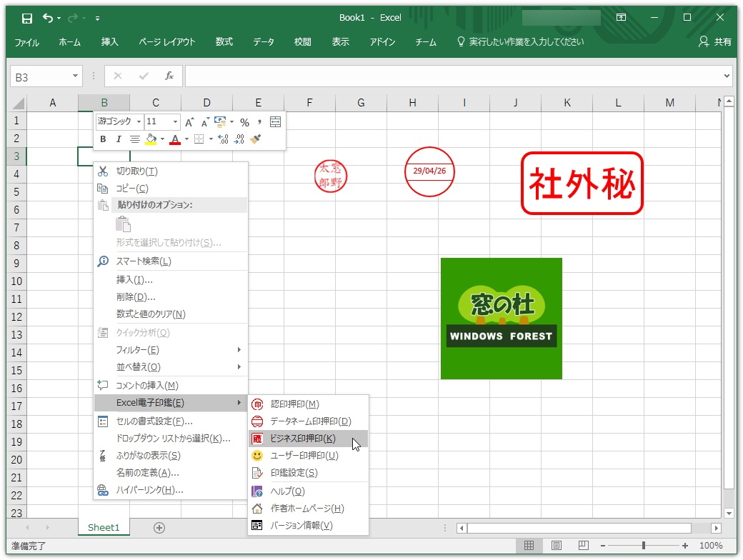Click バージョン情報 in the submenu
This screenshot has width=743, height=560.
256,525
